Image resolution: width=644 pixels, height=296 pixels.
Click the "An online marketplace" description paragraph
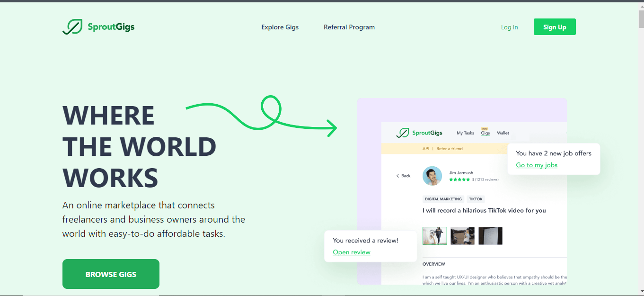tap(154, 220)
